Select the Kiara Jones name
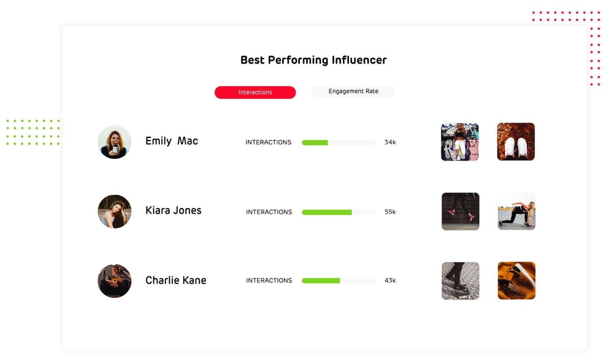The width and height of the screenshot is (609, 364). pyautogui.click(x=173, y=211)
